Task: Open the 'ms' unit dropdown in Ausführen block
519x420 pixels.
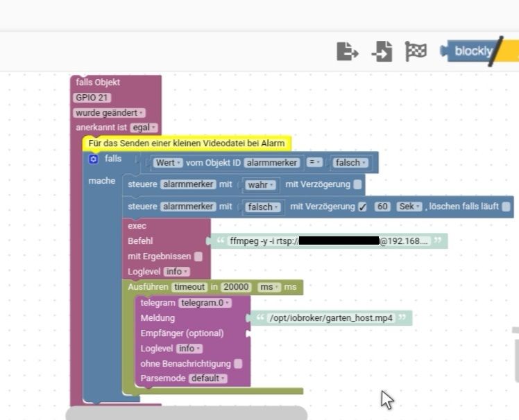Action: 269,287
